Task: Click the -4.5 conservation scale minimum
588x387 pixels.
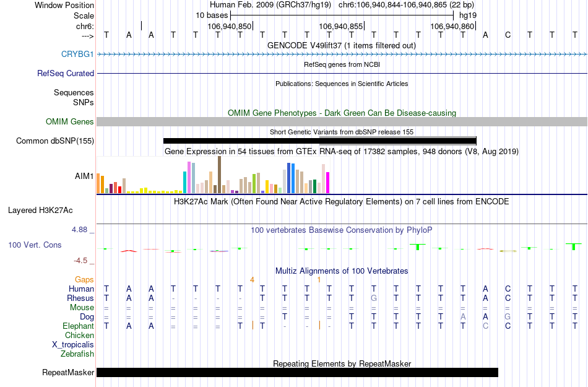Action: [x=80, y=260]
